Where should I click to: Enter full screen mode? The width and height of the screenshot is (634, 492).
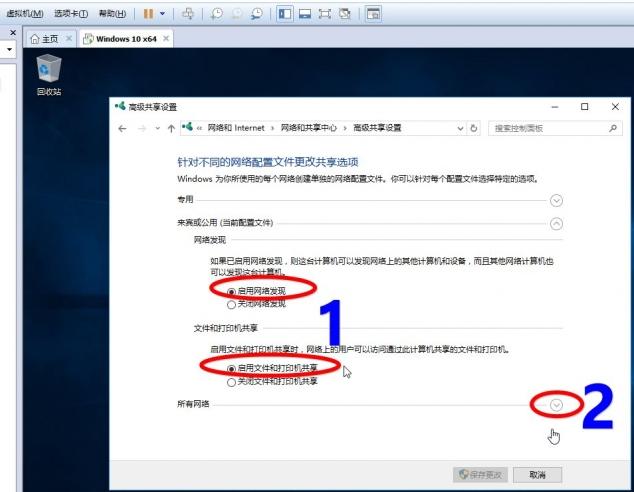click(x=325, y=14)
